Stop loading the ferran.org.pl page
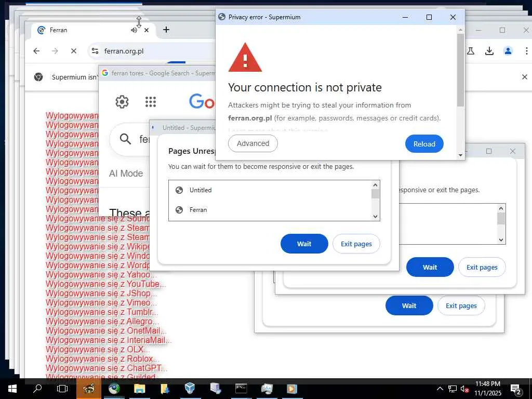This screenshot has width=532, height=399. coord(73,51)
